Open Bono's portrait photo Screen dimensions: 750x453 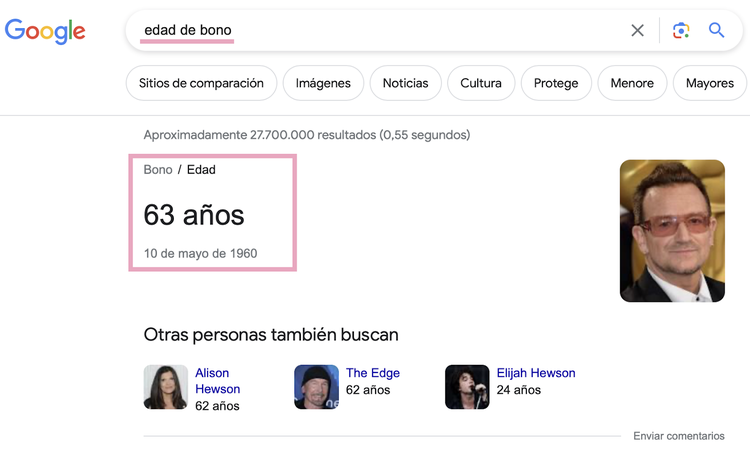pyautogui.click(x=672, y=231)
